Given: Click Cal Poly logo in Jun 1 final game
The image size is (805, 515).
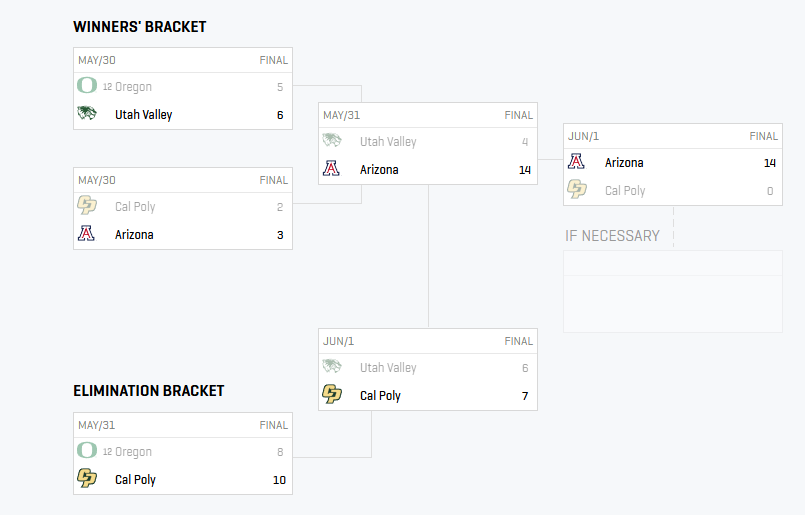Looking at the screenshot, I should pyautogui.click(x=577, y=189).
